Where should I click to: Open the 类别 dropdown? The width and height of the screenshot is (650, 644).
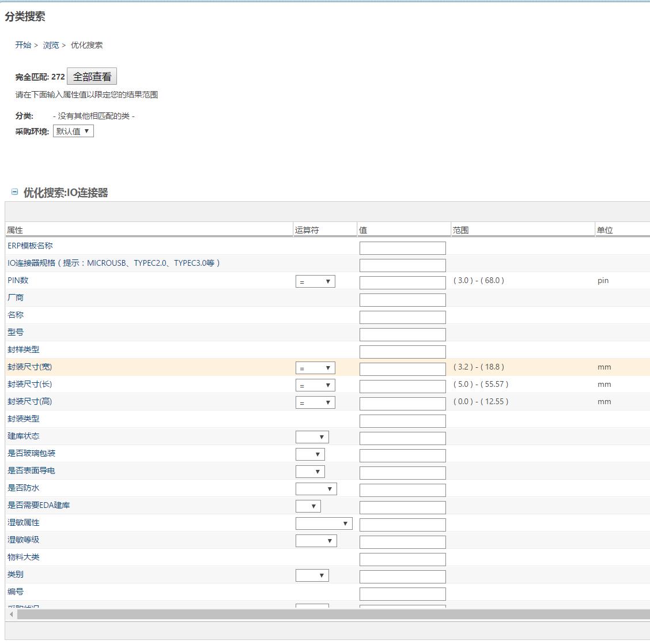point(312,575)
